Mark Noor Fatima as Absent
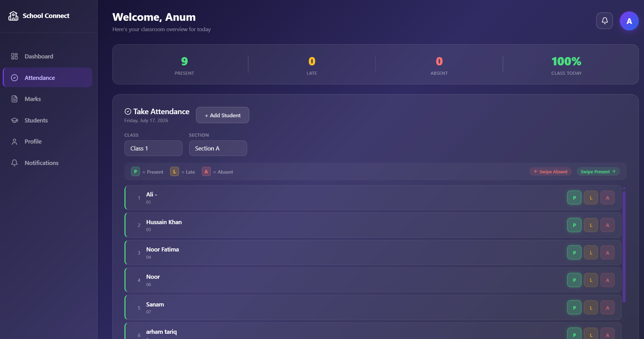The width and height of the screenshot is (644, 339). click(x=607, y=253)
